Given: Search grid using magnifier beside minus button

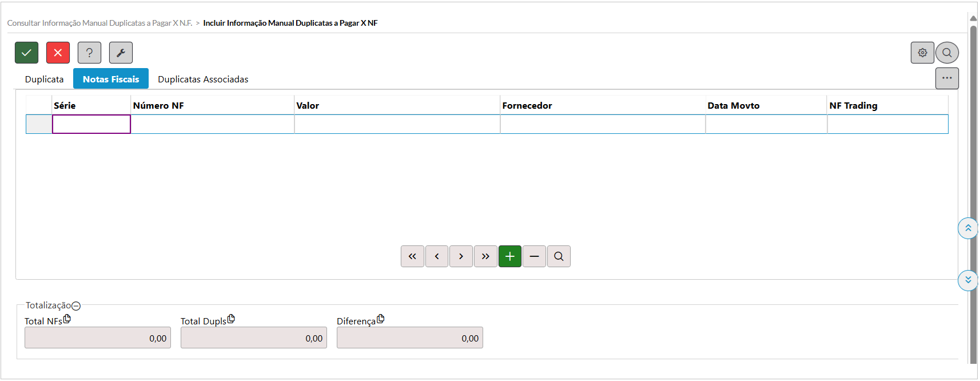Looking at the screenshot, I should coord(559,256).
